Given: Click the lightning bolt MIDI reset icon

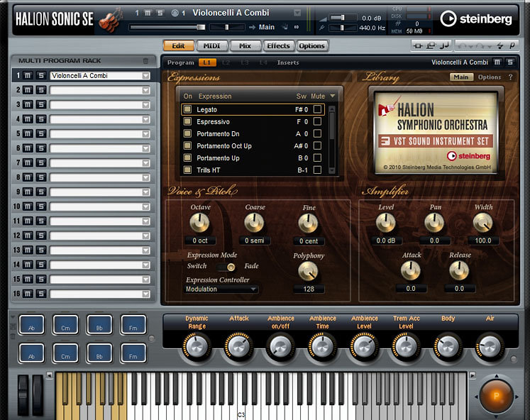Looking at the screenshot, I should 500,45.
